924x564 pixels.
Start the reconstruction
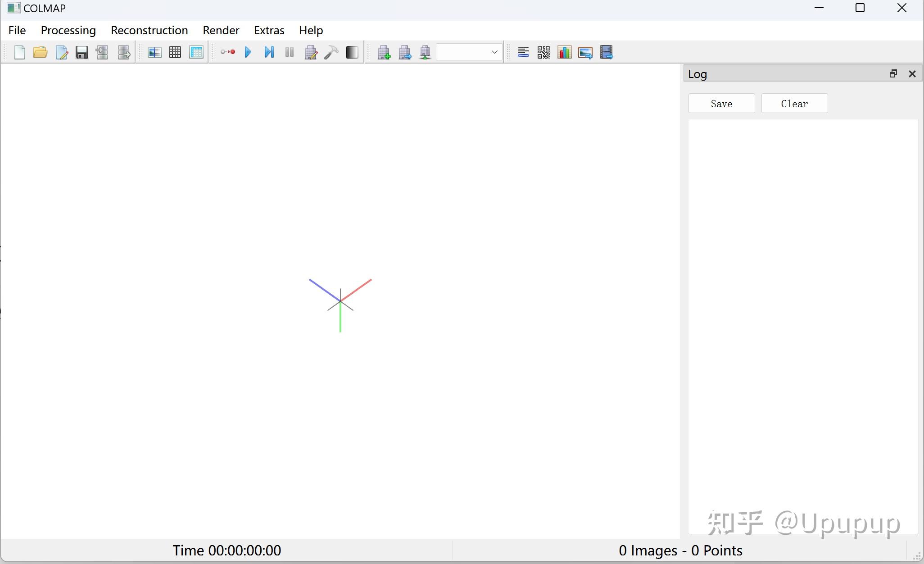pyautogui.click(x=248, y=52)
